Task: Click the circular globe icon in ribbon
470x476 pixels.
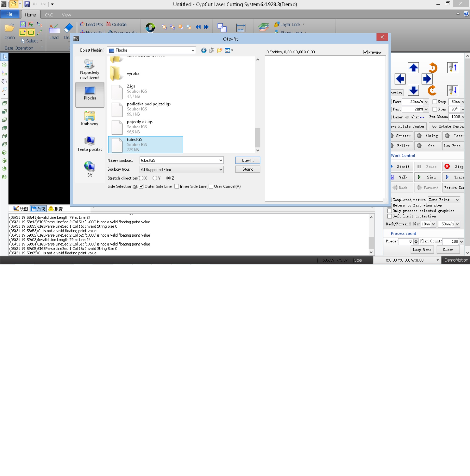Action: tap(150, 28)
